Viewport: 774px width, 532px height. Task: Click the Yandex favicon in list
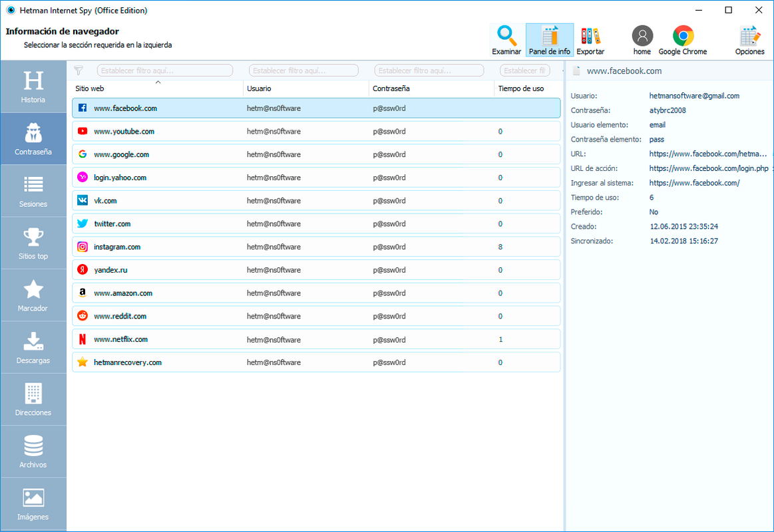[83, 269]
